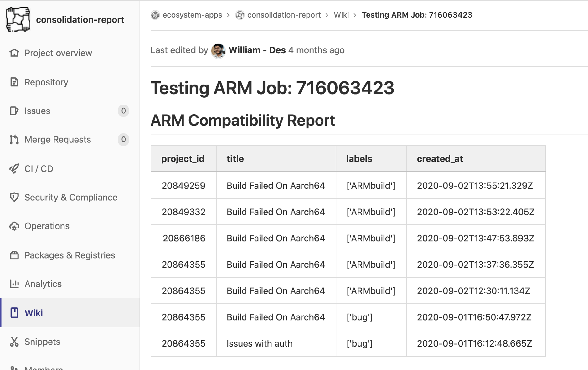Image resolution: width=588 pixels, height=370 pixels.
Task: Click the Operations cloud gear icon
Action: (x=14, y=226)
